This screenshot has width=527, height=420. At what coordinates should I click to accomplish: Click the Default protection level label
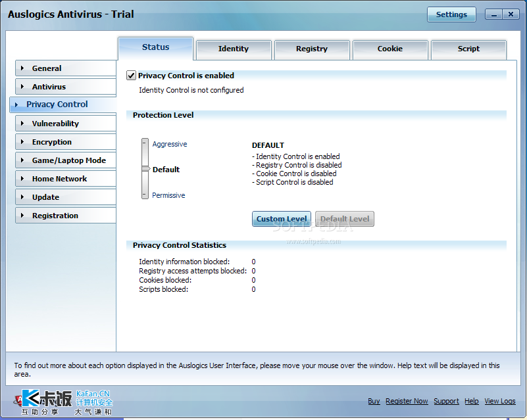pos(166,170)
